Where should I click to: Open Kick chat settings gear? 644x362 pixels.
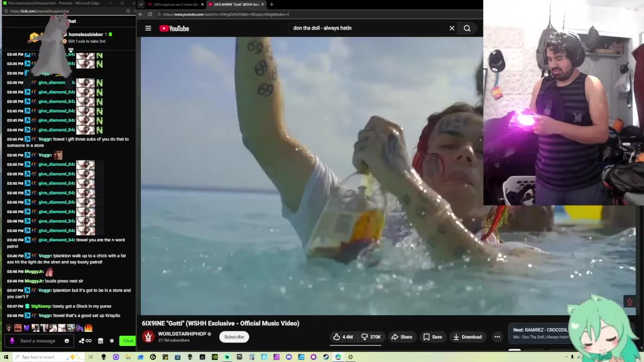click(x=112, y=341)
